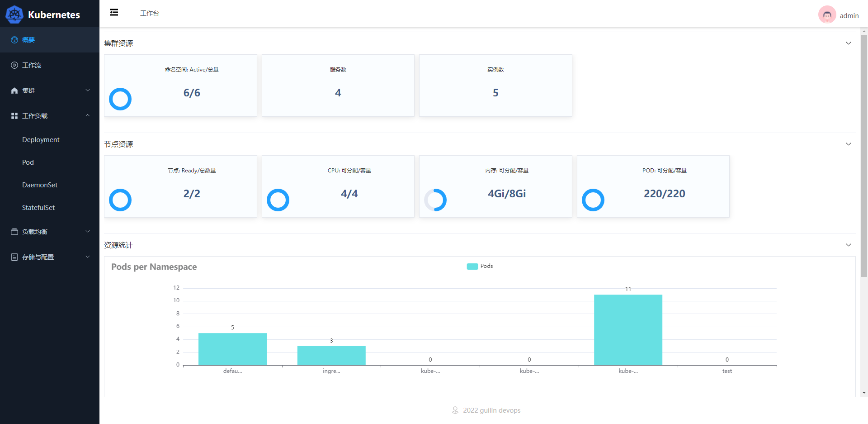Viewport: 868px width, 424px height.
Task: Click the tallest bar showing 11 pods
Action: tap(628, 329)
